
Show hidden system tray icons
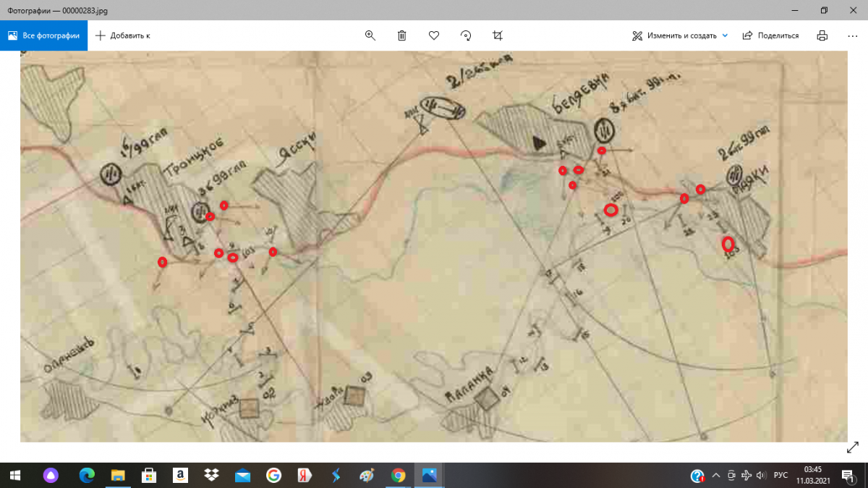tap(716, 476)
